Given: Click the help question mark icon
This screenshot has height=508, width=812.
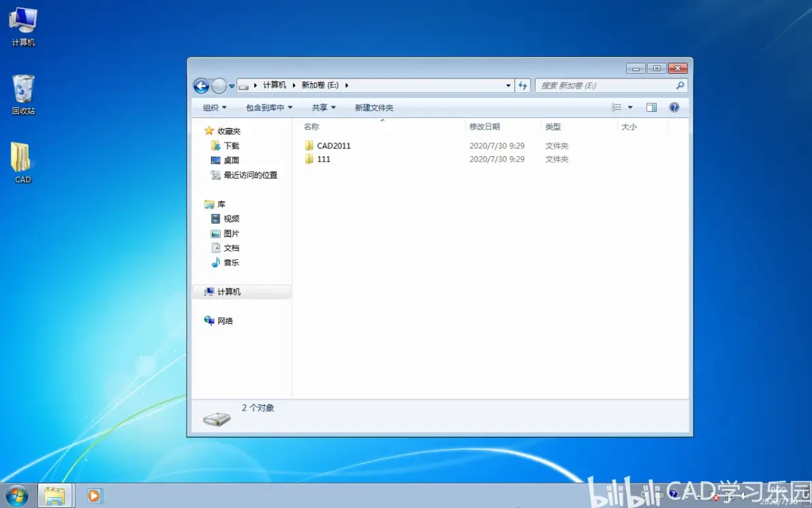Looking at the screenshot, I should [x=674, y=107].
